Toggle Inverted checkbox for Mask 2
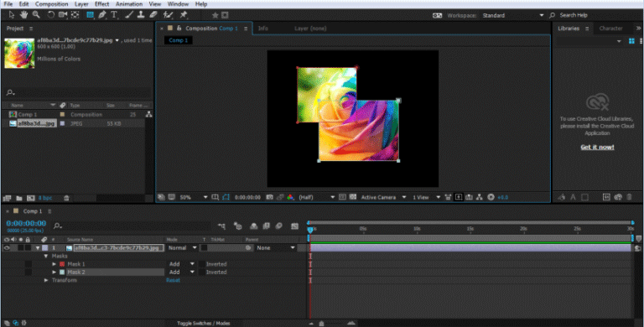This screenshot has width=644, height=327. 201,272
